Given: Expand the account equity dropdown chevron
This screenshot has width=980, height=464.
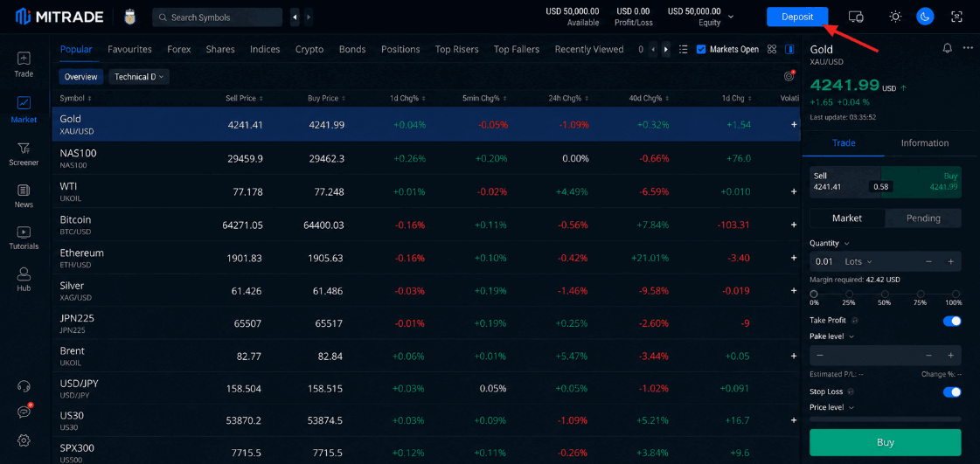Looking at the screenshot, I should coord(731,17).
